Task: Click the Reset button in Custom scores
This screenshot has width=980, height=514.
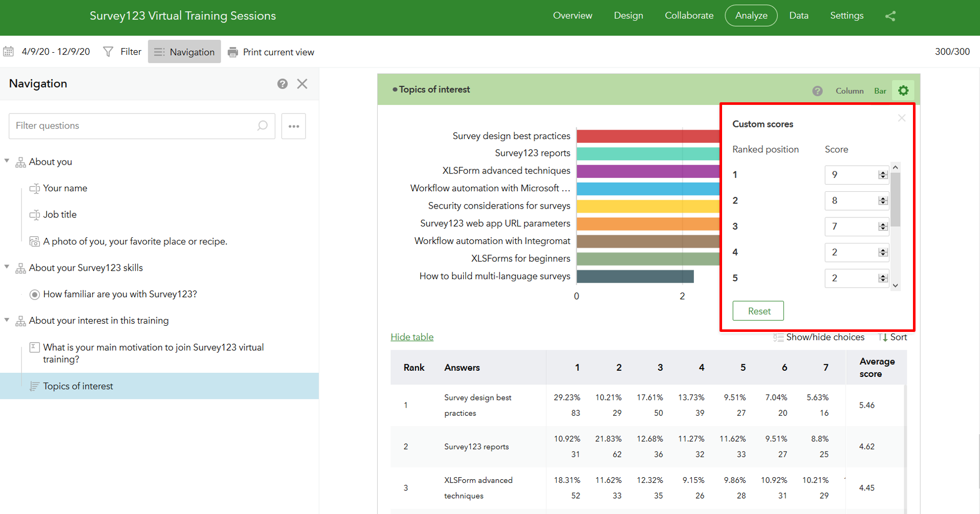Action: tap(758, 310)
